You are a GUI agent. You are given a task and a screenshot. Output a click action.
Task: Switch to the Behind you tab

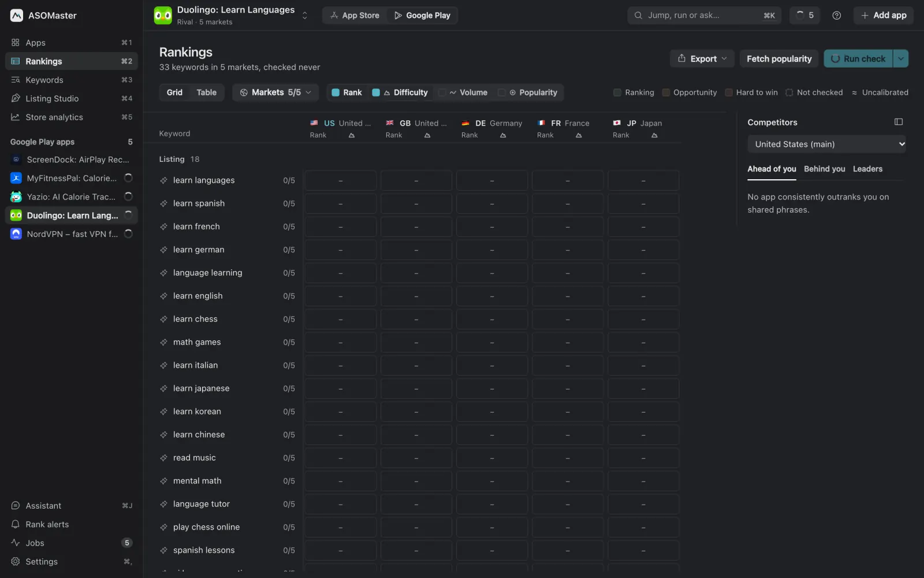[x=824, y=169]
